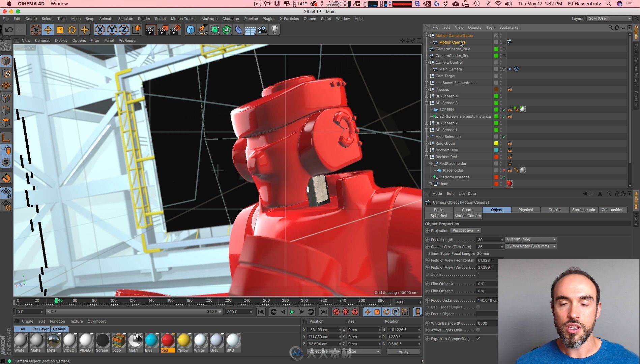Toggle X axis lock

[x=100, y=30]
